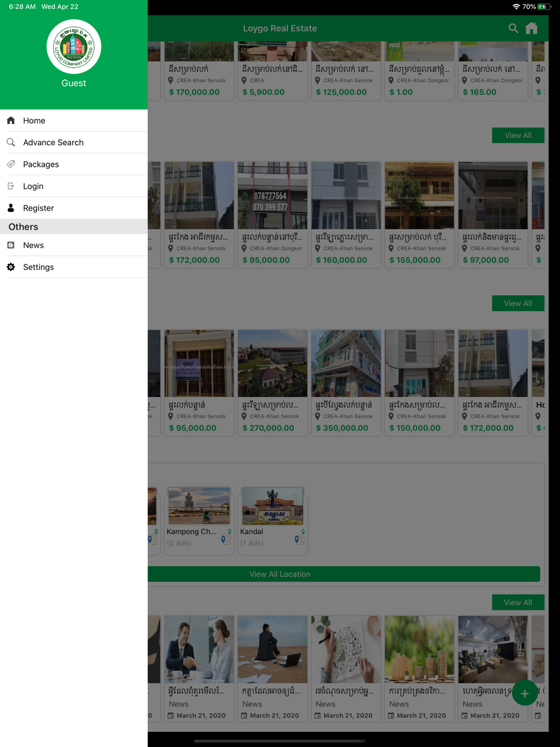Open the $160,000.00 house listing
The width and height of the screenshot is (560, 747).
point(346,215)
